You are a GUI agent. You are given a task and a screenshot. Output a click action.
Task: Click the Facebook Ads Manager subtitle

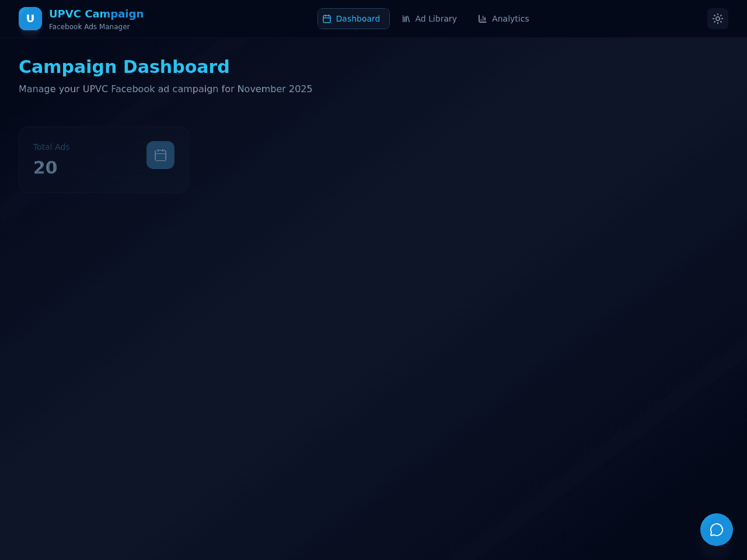[89, 27]
